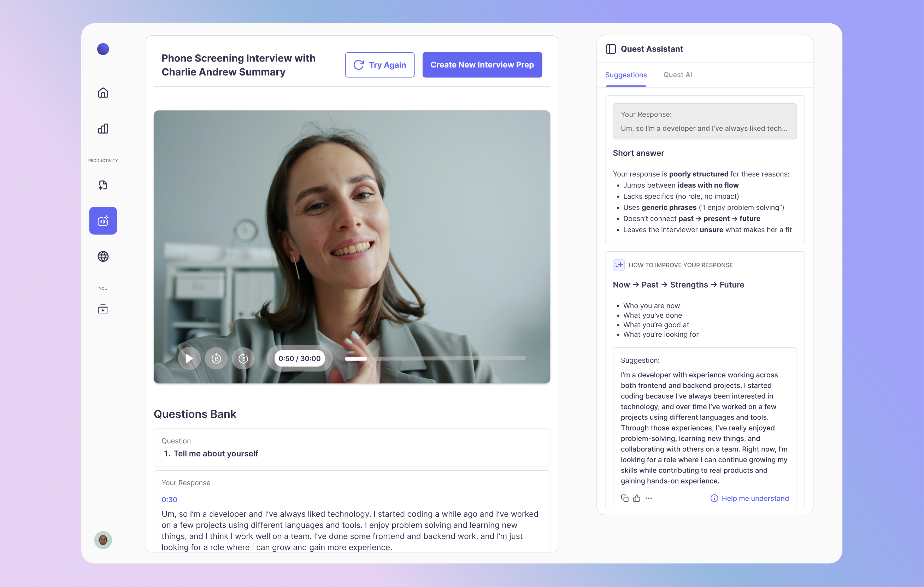Rewind the video 15 seconds
Screen dimensions: 924x587
[x=216, y=358]
